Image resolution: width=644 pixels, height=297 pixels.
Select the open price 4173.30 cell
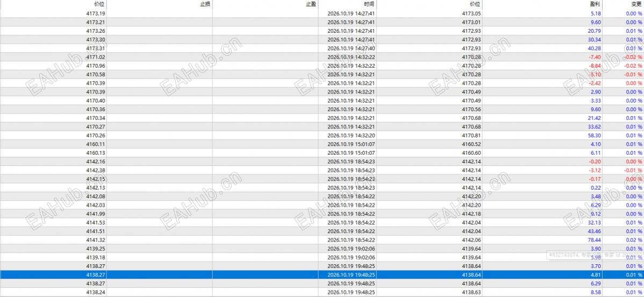95,40
